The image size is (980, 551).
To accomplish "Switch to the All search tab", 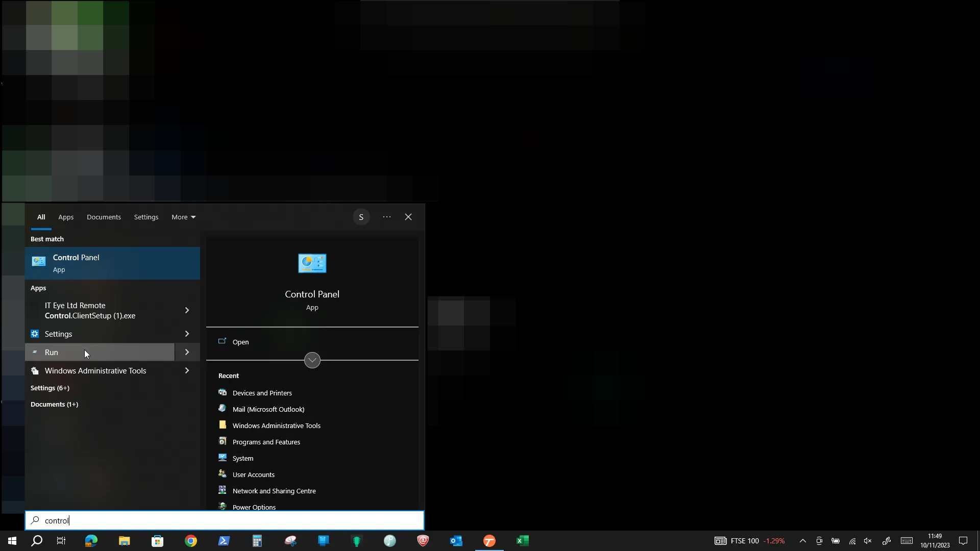I will [x=41, y=217].
